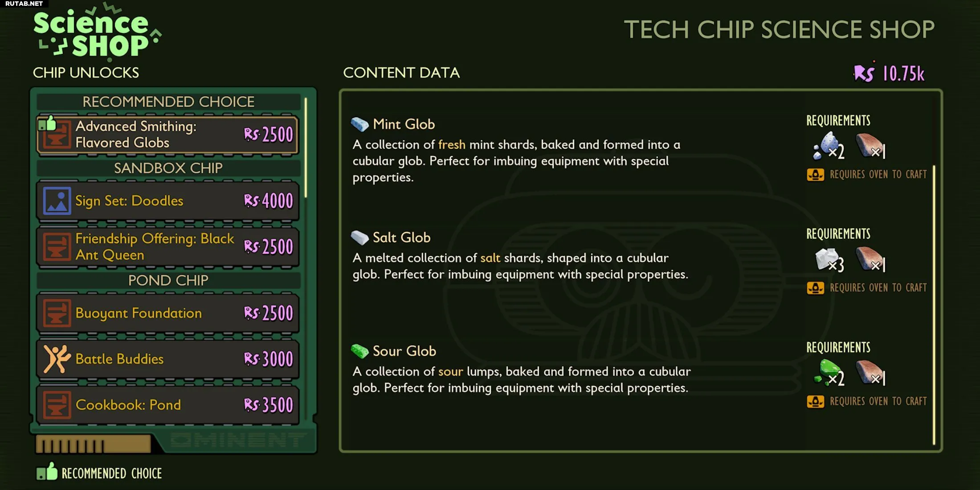Click the Cookbook: Pond recipe icon
Image resolution: width=980 pixels, height=490 pixels.
click(57, 405)
